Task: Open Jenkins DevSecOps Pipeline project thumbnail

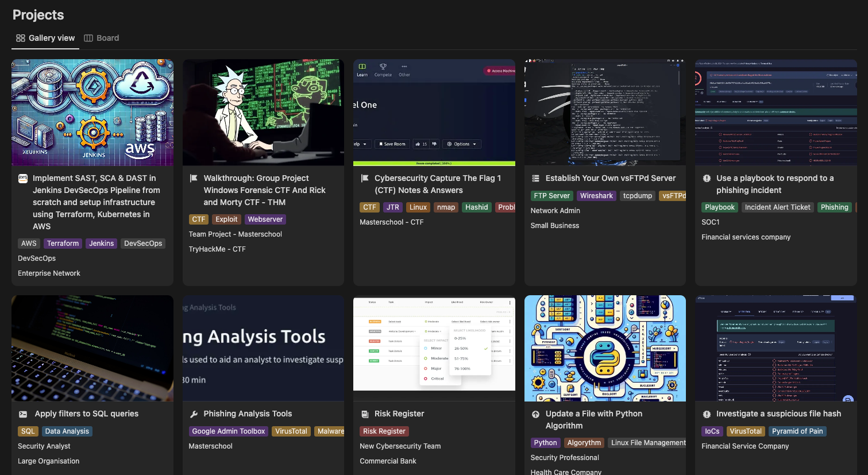Action: 92,113
